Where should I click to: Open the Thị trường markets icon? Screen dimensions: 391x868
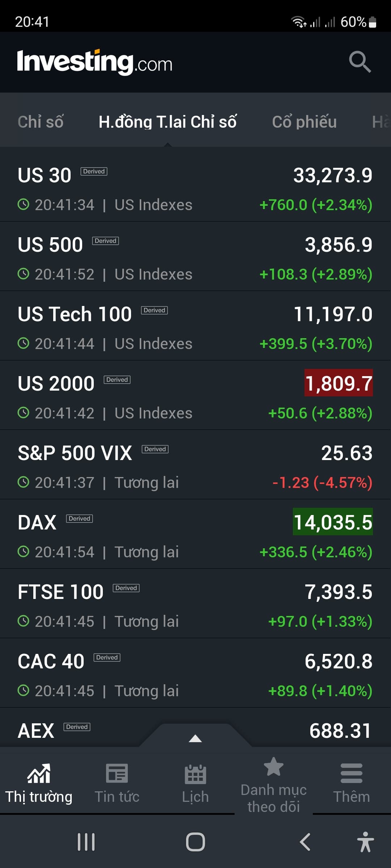39,774
